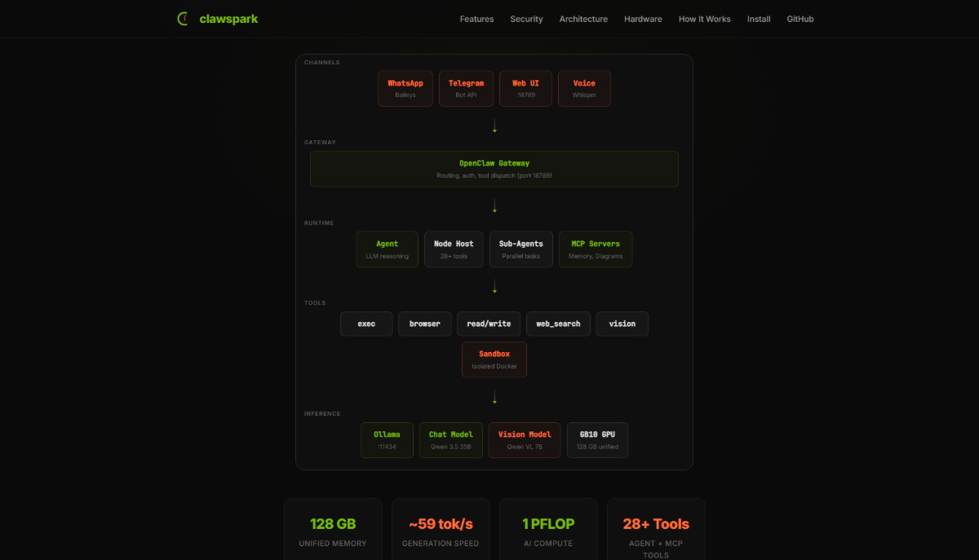This screenshot has height=560, width=979.
Task: Click the browser tool box
Action: click(425, 324)
